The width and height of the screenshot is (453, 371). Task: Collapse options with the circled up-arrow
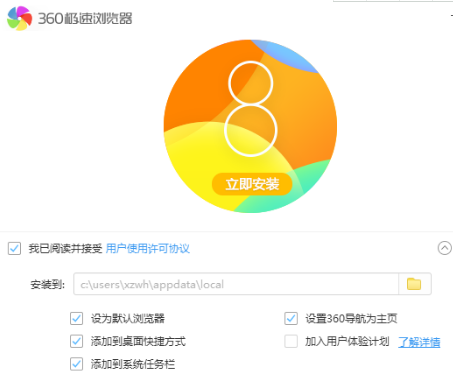pos(444,248)
